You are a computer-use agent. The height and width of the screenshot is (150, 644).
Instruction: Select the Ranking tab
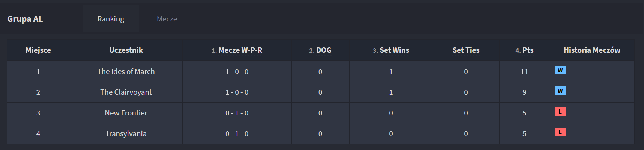[x=111, y=19]
